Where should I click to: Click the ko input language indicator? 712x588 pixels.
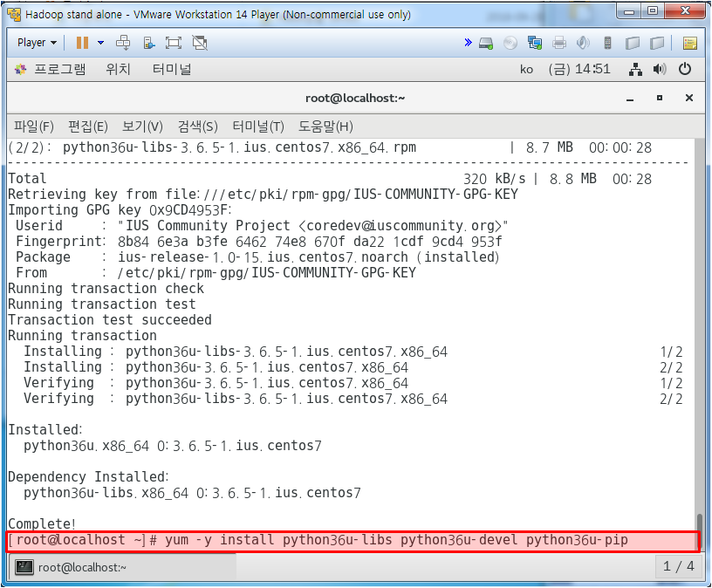click(526, 69)
